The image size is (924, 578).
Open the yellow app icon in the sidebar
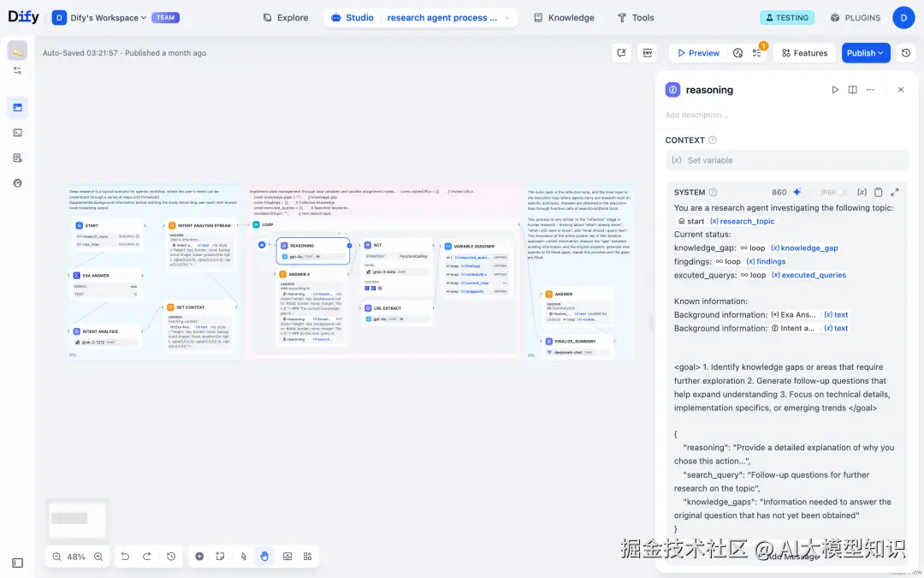(18, 51)
